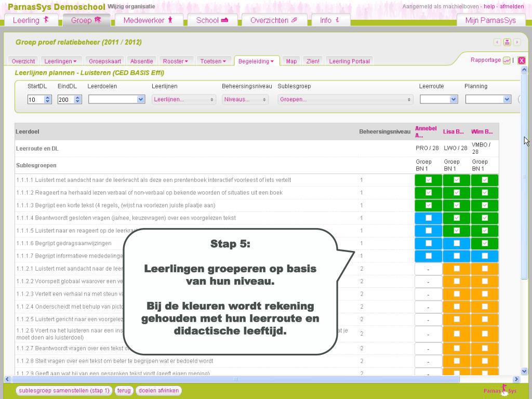
Task: Click the Medewerker tab person icon
Action: (x=170, y=20)
